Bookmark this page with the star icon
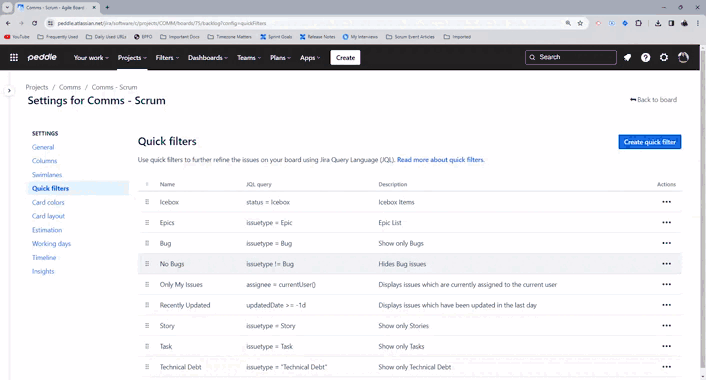Viewport: 706px width, 380px height. click(580, 23)
